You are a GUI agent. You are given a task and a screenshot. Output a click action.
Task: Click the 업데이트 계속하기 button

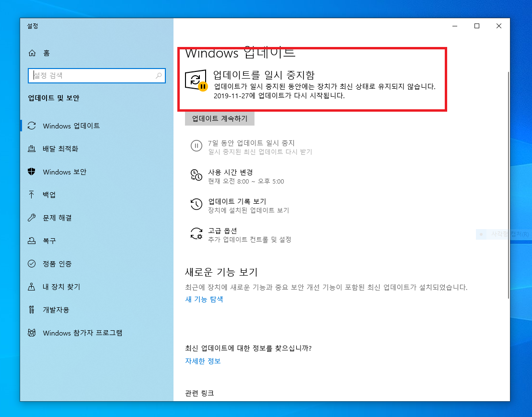[x=220, y=119]
